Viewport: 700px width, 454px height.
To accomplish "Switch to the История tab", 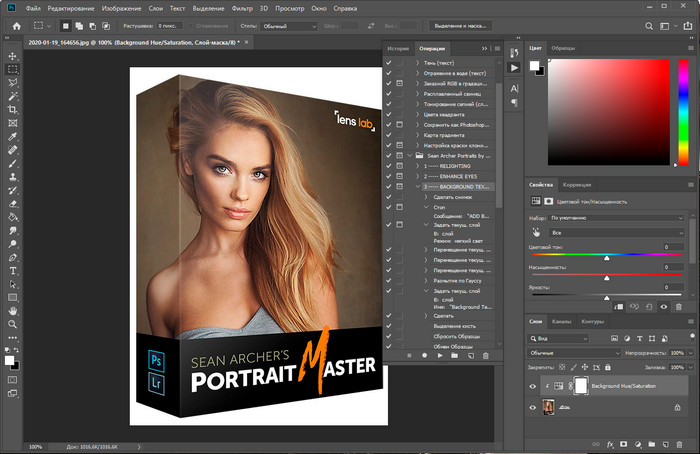I will (x=398, y=48).
